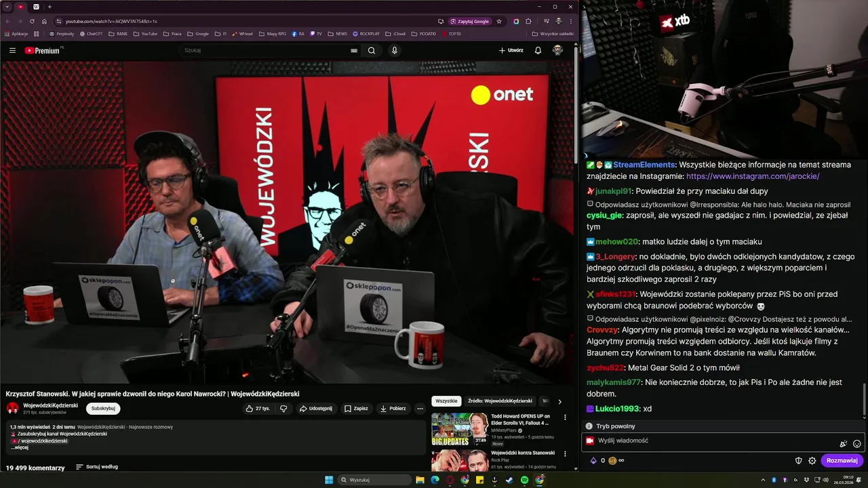Open a new tab with plus button
The width and height of the screenshot is (868, 488).
point(50,7)
